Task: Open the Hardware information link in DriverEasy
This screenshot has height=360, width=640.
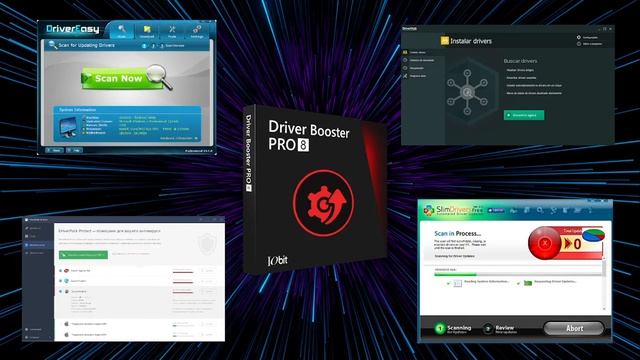Action: click(x=178, y=138)
